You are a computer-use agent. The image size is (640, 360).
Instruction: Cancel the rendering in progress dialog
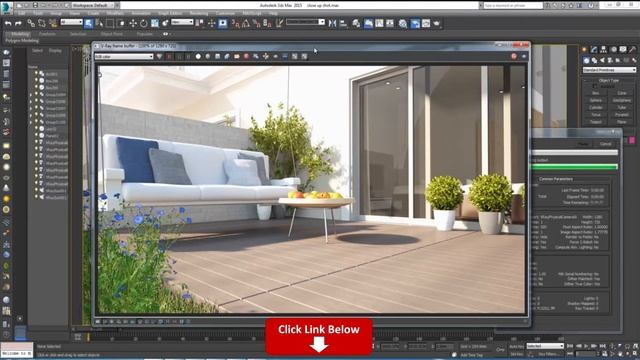click(606, 144)
